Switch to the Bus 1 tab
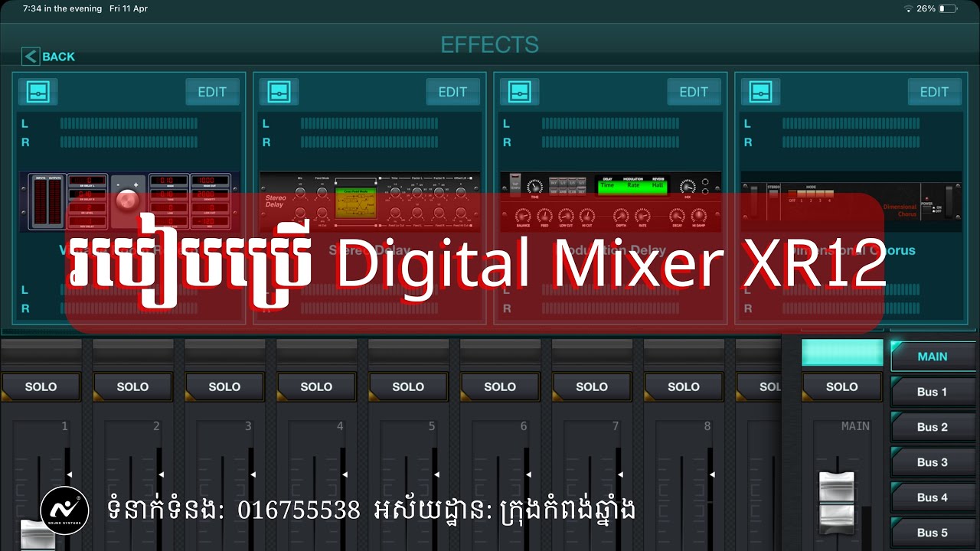The width and height of the screenshot is (980, 551). [x=933, y=392]
